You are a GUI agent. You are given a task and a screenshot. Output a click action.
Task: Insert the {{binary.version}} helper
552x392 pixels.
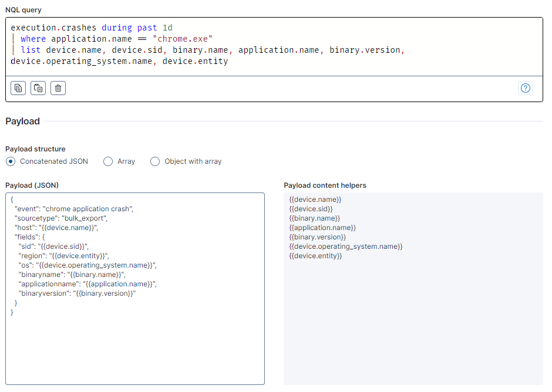tap(318, 237)
